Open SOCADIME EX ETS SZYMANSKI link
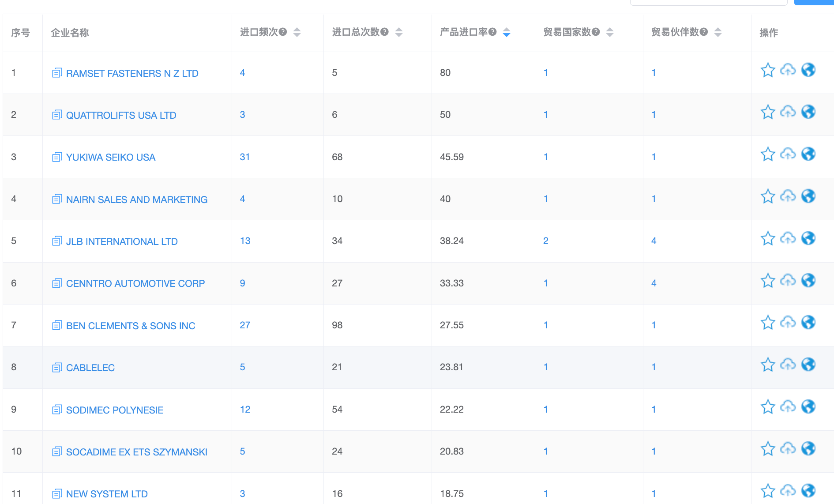Viewport: 834px width, 504px height. (x=137, y=452)
